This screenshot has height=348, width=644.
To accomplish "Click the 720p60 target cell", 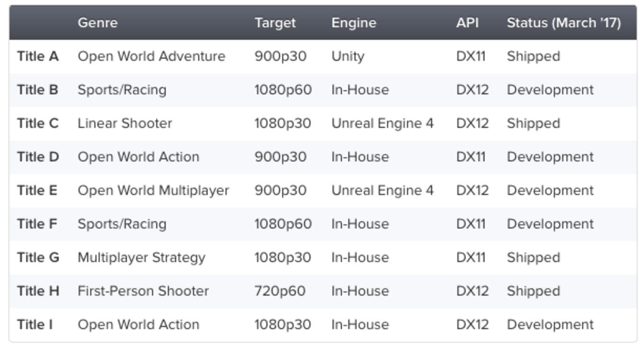I will [x=280, y=291].
